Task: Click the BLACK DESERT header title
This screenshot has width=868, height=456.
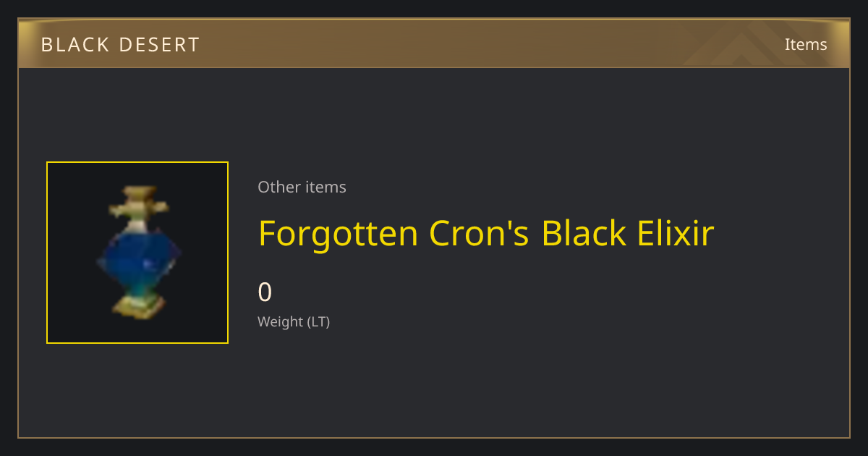Action: point(120,45)
